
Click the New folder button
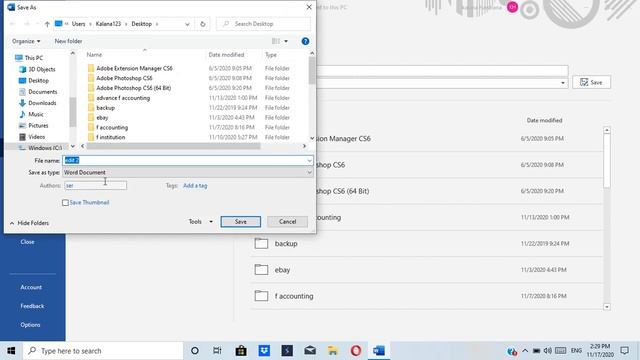(68, 41)
